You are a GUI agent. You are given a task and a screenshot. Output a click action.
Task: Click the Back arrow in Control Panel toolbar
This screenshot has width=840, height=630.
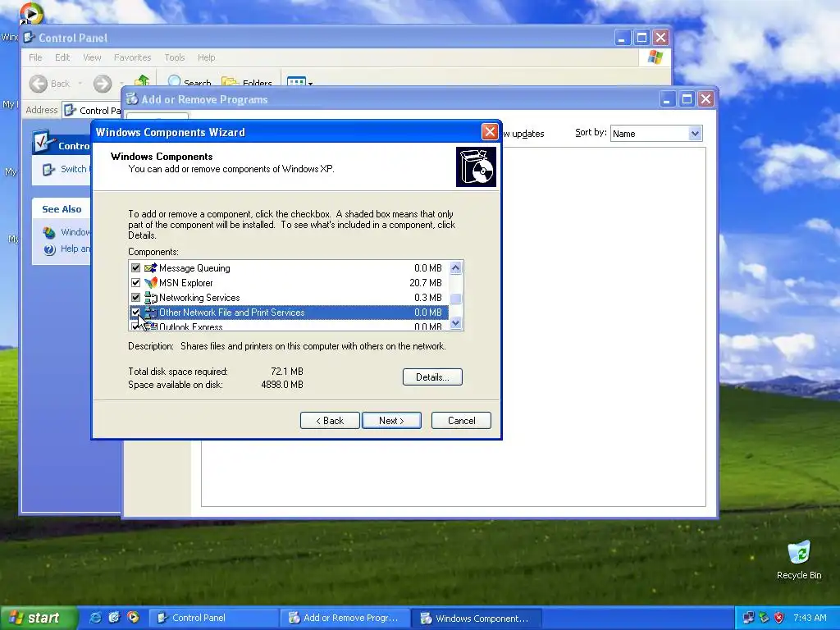click(38, 84)
